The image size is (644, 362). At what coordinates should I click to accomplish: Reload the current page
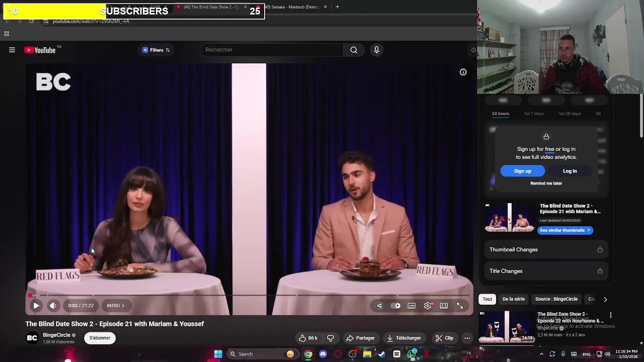pos(31,21)
